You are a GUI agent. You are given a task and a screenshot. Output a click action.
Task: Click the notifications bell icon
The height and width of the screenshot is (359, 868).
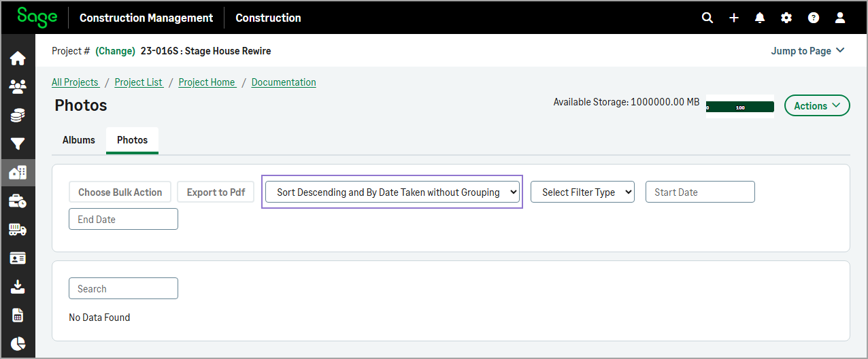(760, 18)
